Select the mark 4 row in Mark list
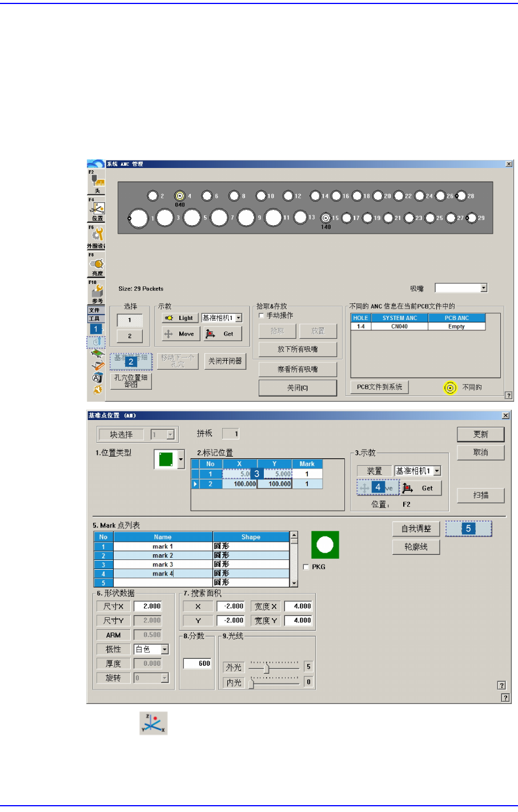The width and height of the screenshot is (518, 812). [x=192, y=574]
